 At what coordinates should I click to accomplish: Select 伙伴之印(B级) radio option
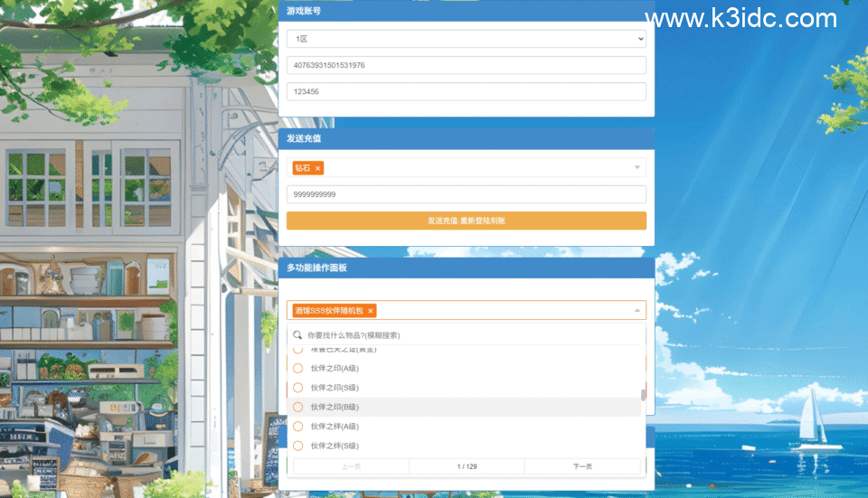tap(297, 408)
